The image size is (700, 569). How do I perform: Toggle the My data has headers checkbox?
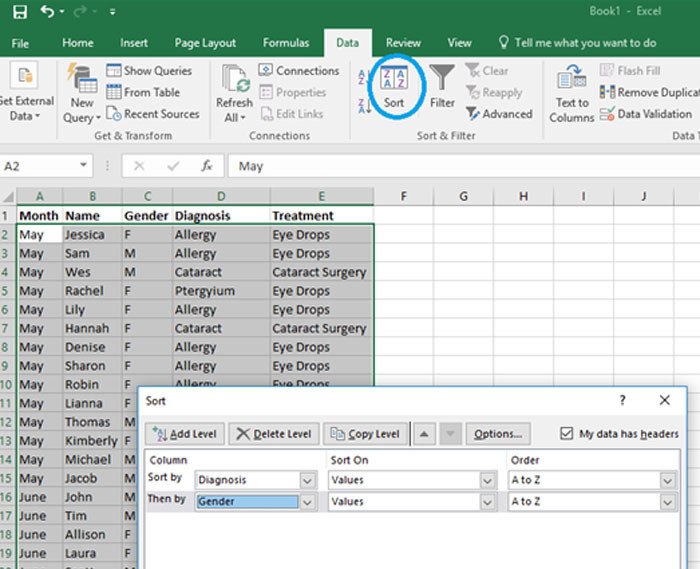pyautogui.click(x=568, y=434)
